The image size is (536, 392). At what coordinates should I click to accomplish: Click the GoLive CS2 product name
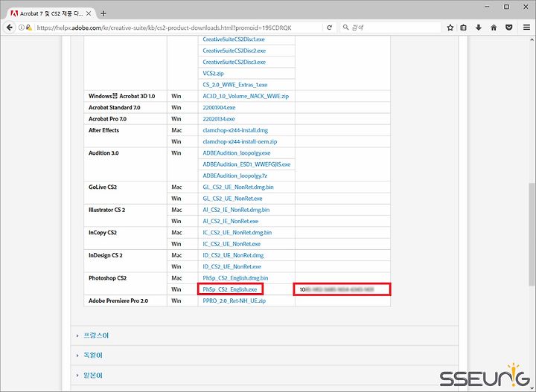point(103,187)
